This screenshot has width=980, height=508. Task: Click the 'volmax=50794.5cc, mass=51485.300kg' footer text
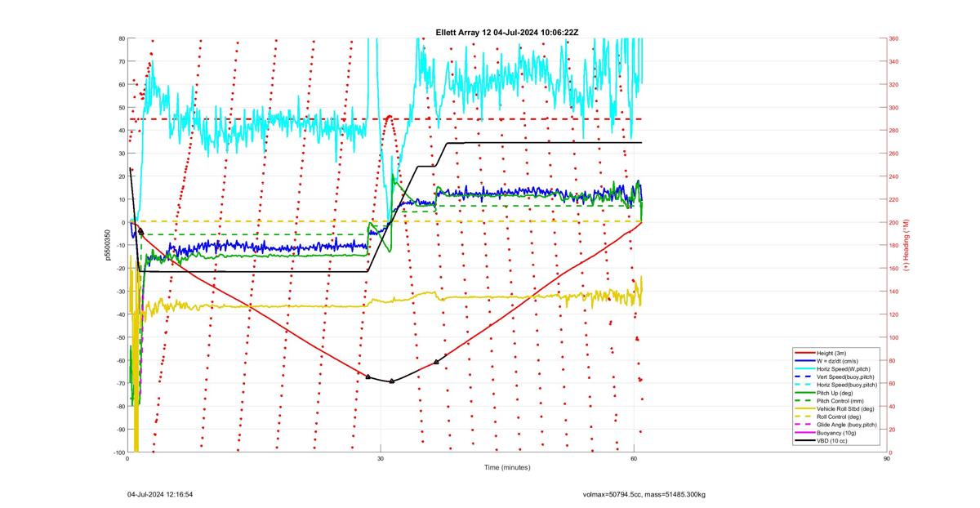click(644, 494)
